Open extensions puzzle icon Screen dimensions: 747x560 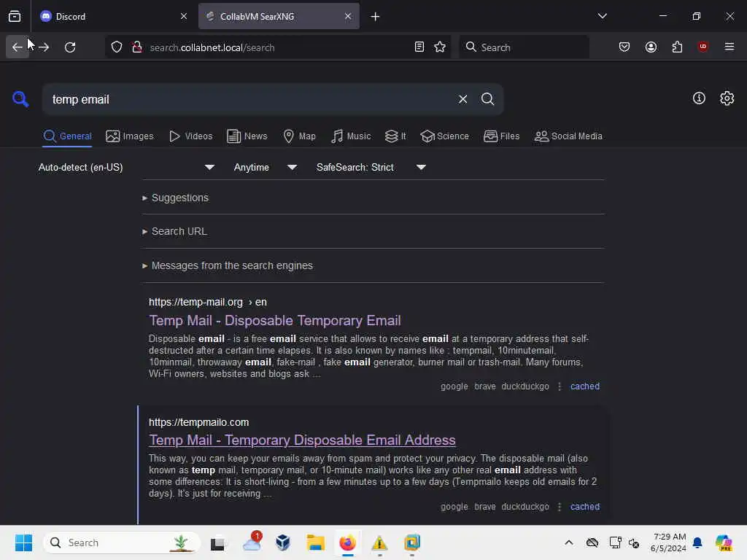[x=677, y=47]
